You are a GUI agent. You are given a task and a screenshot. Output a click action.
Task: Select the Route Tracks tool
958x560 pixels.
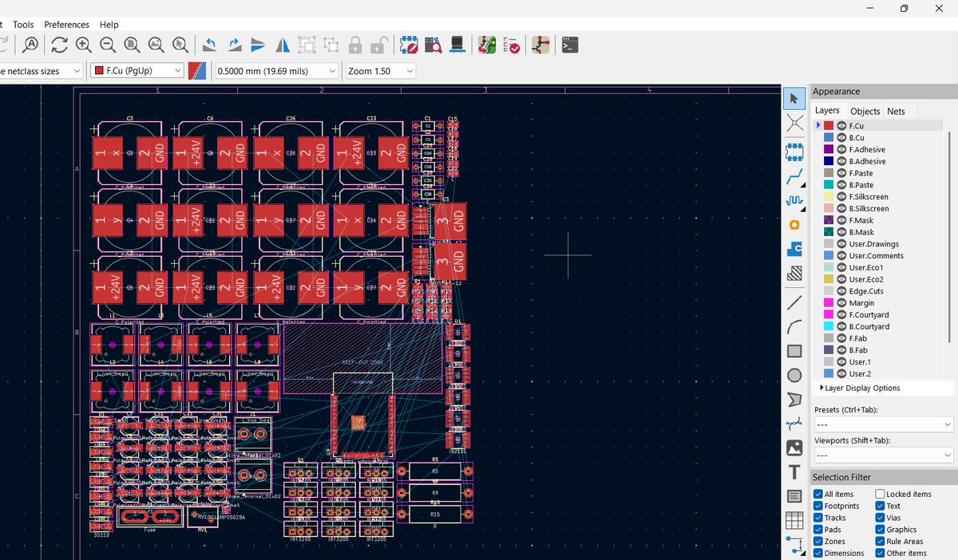click(794, 177)
